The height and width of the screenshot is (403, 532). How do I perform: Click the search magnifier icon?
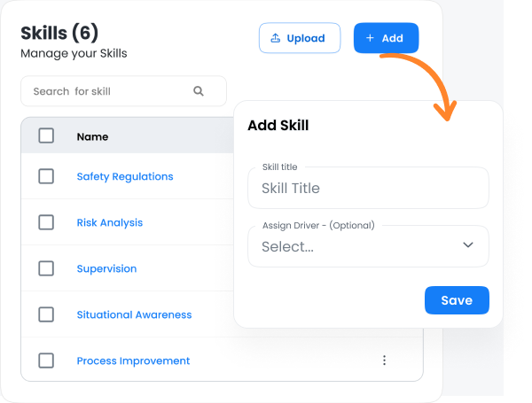199,91
